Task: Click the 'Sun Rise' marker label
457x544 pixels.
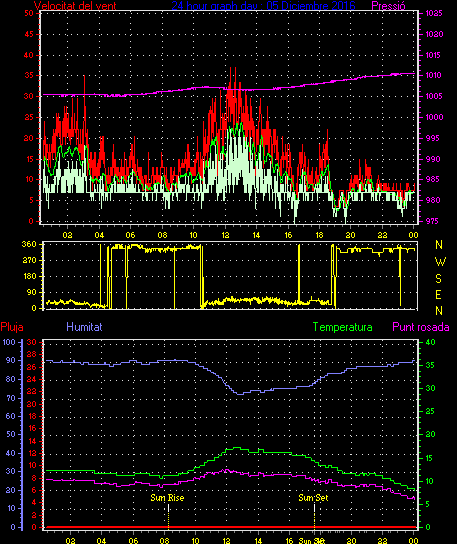Action: [167, 498]
